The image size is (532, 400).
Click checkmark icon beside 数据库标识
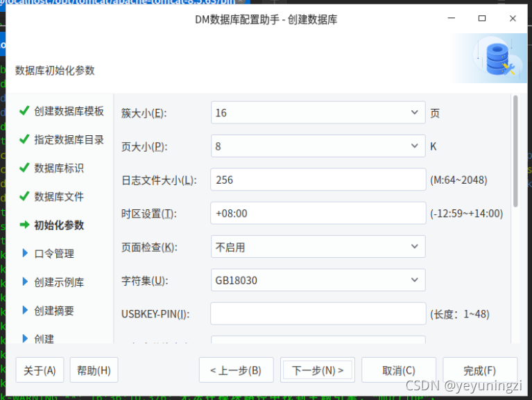click(x=24, y=168)
